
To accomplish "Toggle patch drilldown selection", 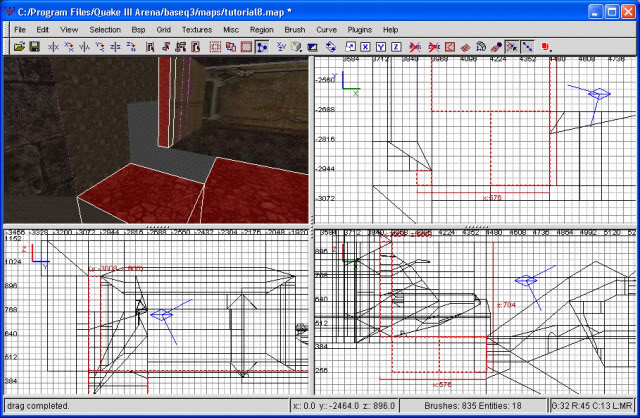I will click(x=527, y=47).
